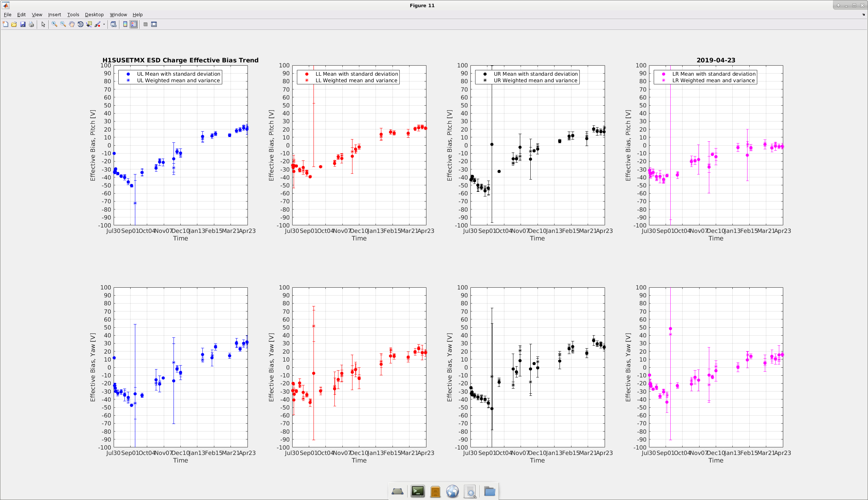Screen dimensions: 868x500
Task: Expand the brush color dropdown arrow
Action: (104, 25)
